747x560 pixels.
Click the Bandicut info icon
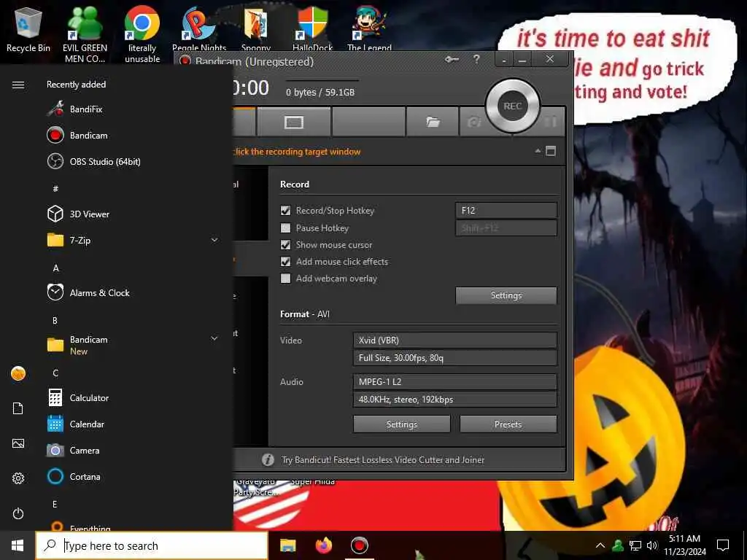[x=268, y=459]
